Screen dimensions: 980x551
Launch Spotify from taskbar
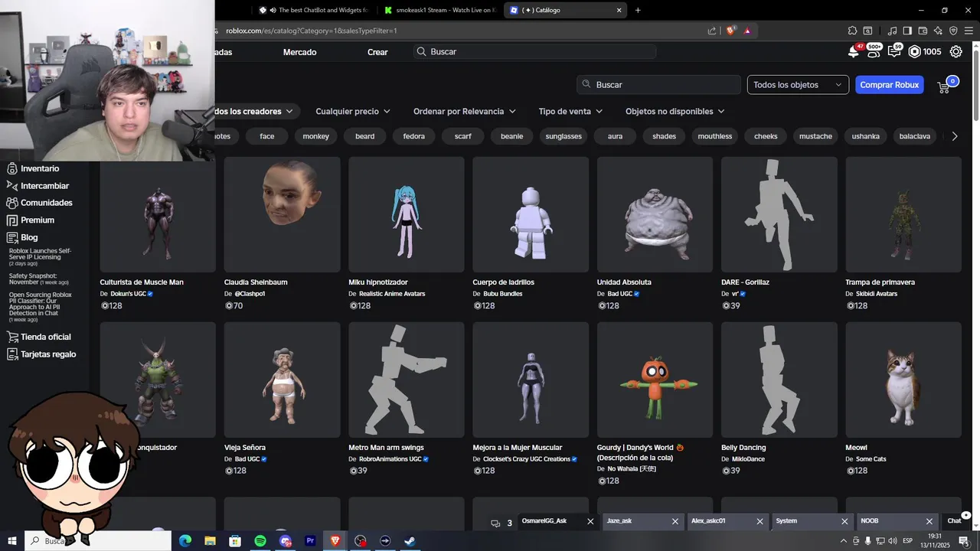point(260,541)
